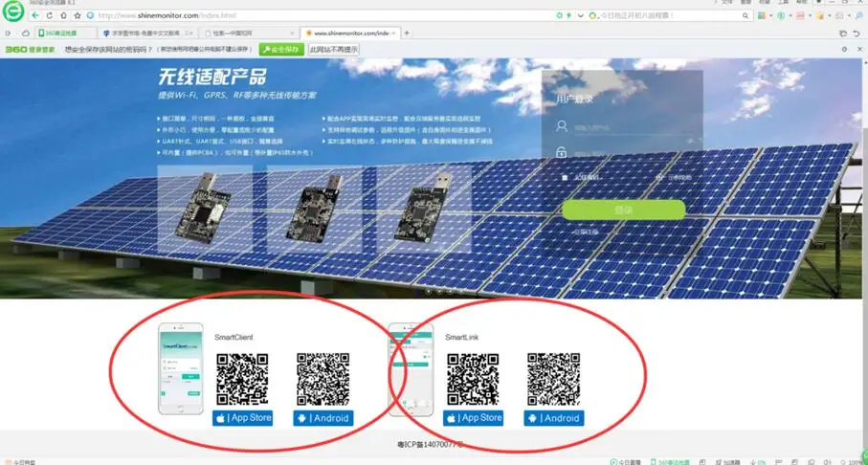Switch to the 360 navigation tab
The width and height of the screenshot is (868, 465).
point(65,33)
